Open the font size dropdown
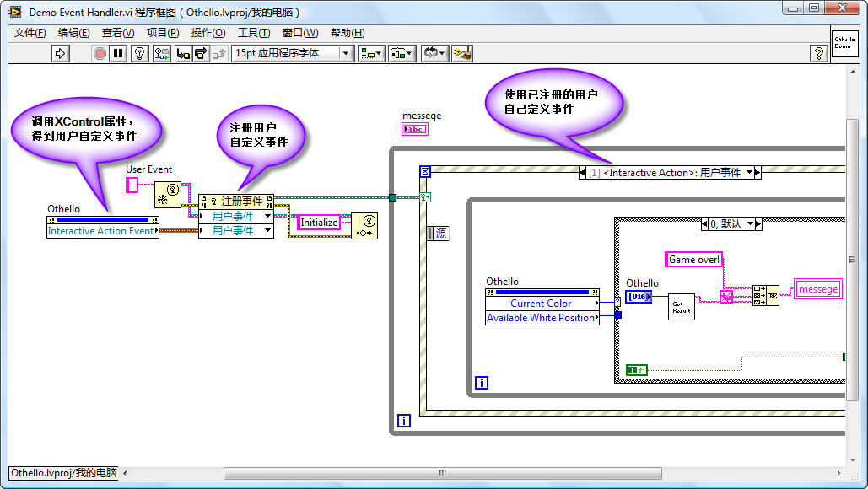This screenshot has width=868, height=489. coord(346,53)
